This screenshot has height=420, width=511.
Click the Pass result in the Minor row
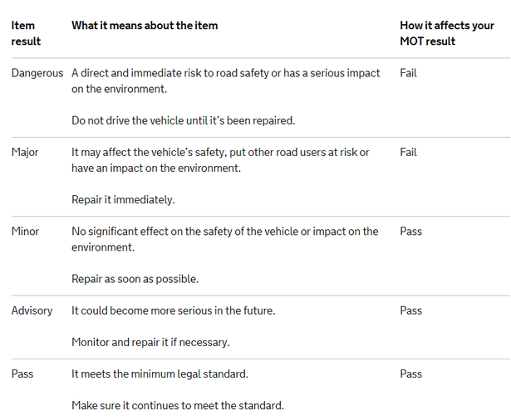tap(411, 231)
